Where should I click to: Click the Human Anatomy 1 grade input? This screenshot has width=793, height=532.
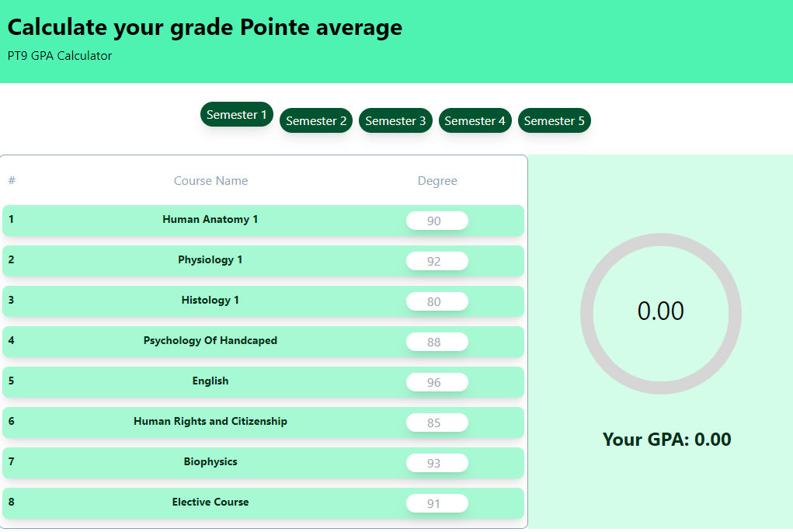[x=436, y=221]
